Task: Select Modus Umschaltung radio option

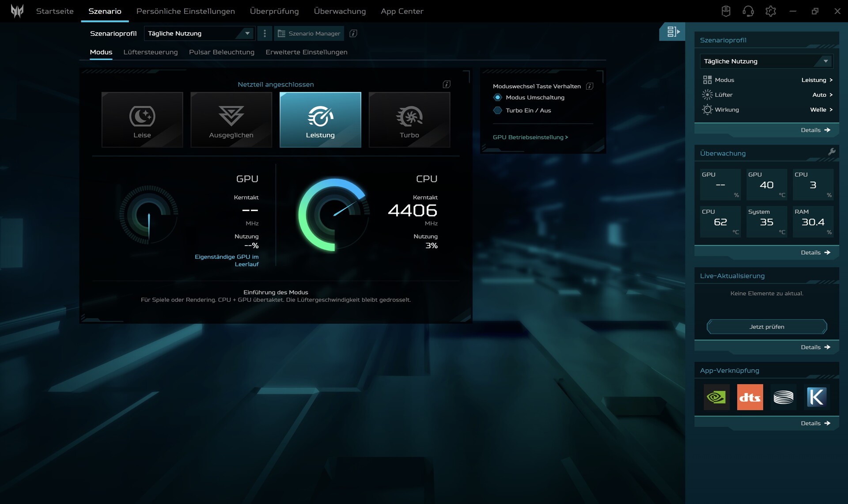Action: tap(498, 98)
